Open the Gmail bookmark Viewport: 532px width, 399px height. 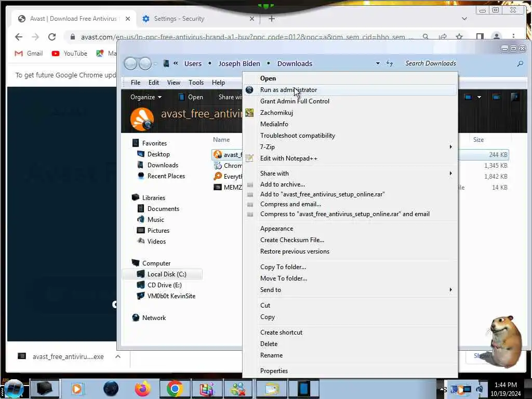tap(29, 54)
